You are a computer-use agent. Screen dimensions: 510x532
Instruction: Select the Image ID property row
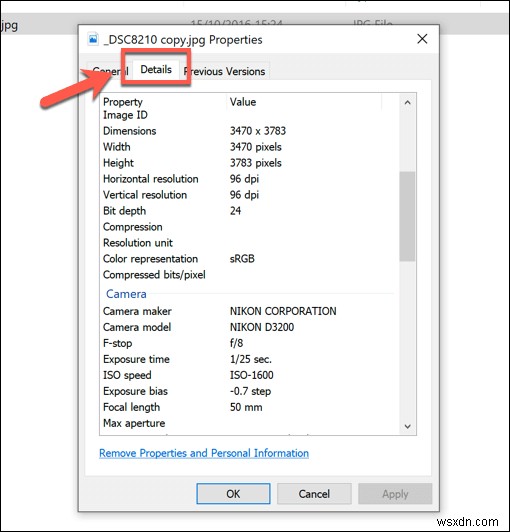(x=249, y=115)
